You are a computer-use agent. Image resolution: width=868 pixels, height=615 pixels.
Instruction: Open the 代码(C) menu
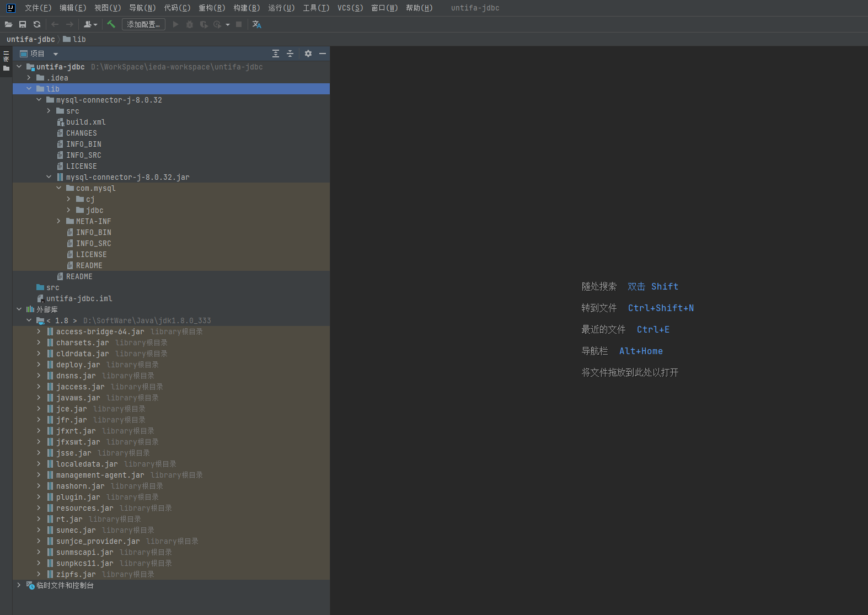coord(177,8)
